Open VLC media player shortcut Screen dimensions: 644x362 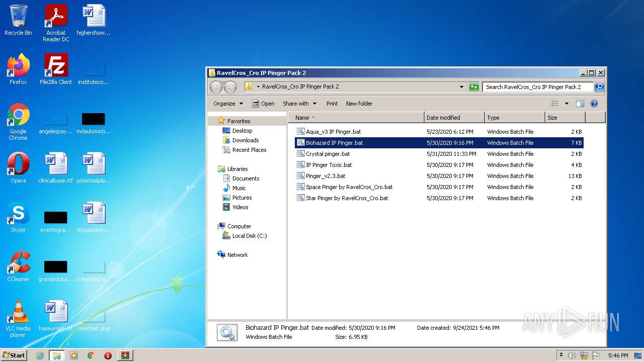click(18, 319)
